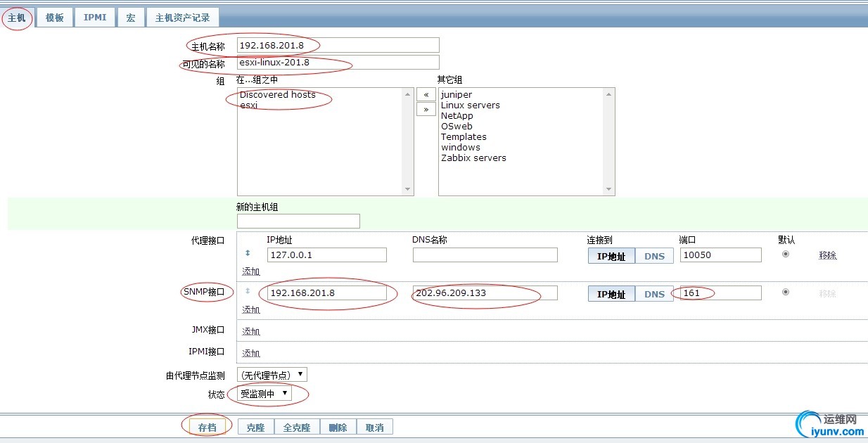Viewport: 868px width, 443px height.
Task: Select windows in other groups
Action: pos(461,147)
